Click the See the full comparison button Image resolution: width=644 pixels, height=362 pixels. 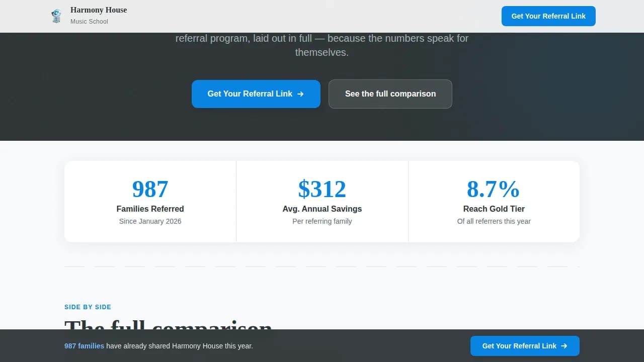tap(390, 94)
